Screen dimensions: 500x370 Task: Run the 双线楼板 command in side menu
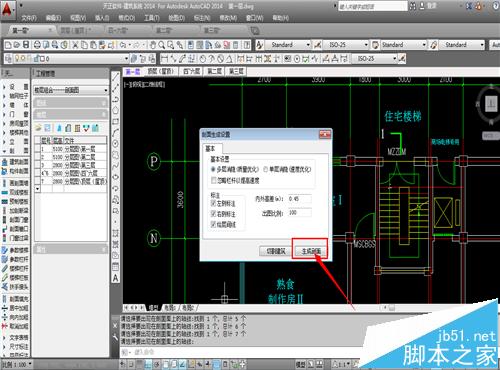click(x=16, y=192)
